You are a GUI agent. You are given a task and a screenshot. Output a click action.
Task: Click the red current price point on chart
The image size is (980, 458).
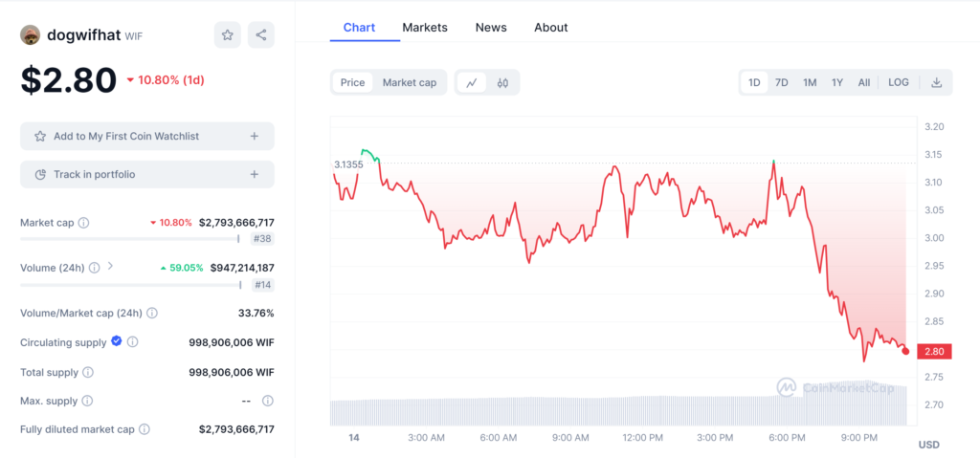[905, 351]
